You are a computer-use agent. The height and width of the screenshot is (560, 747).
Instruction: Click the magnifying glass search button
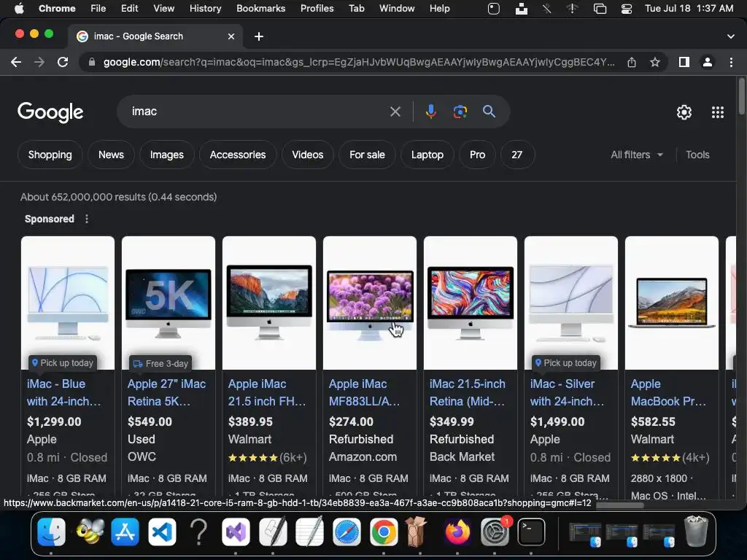489,112
